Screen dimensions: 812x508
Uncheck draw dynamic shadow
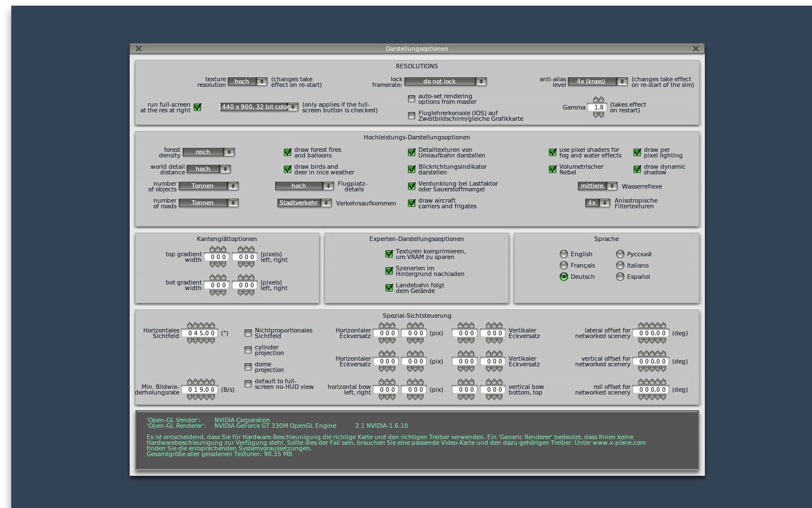click(x=637, y=169)
